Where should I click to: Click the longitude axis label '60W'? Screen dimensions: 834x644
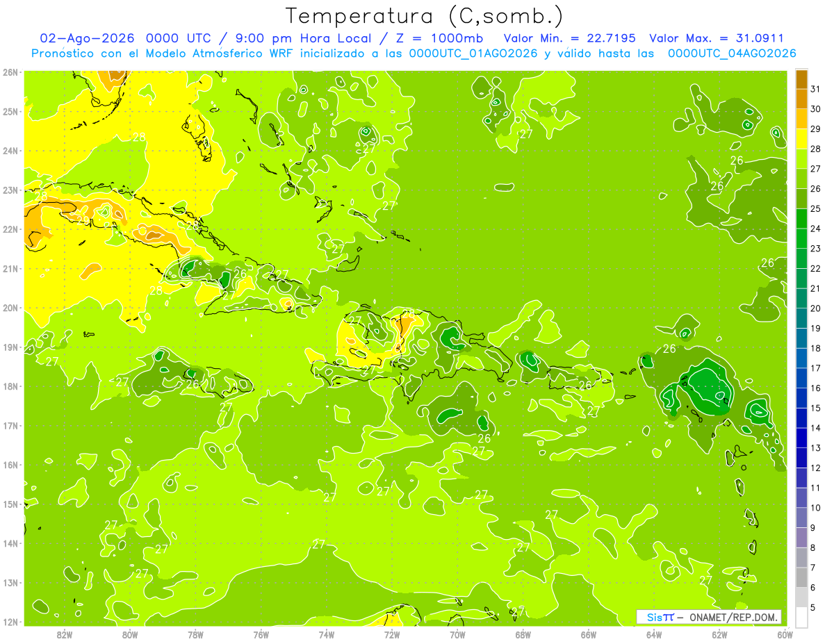click(x=785, y=634)
